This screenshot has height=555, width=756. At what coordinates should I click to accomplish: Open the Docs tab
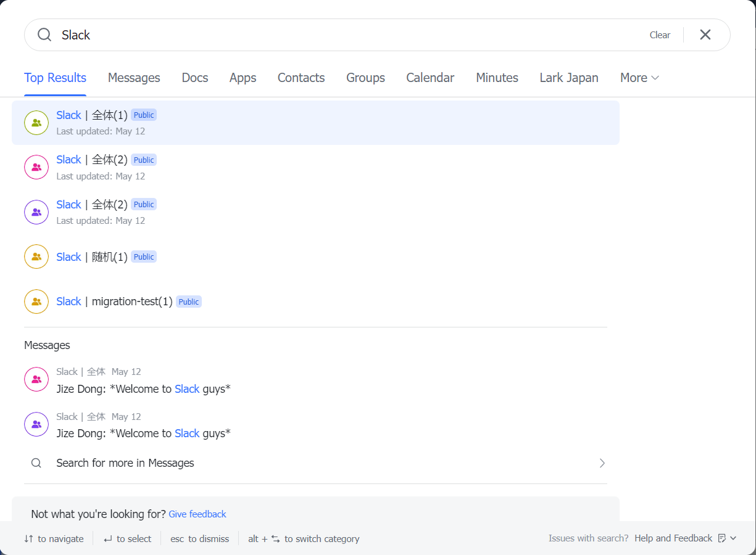point(195,78)
